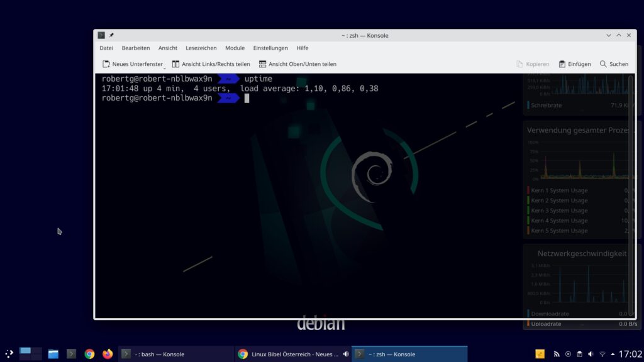
Task: Mute audio icon on Chrome taskbar entry
Action: [347, 354]
